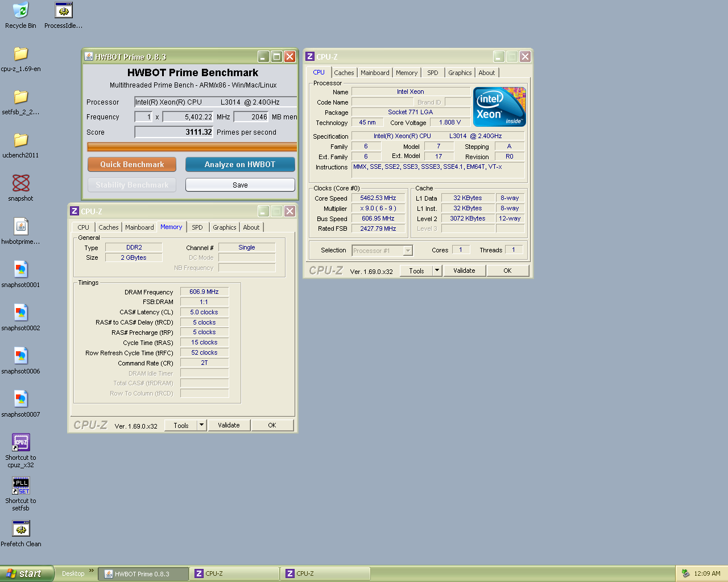Open Tools dropdown arrow in processor CPU-Z window
This screenshot has width=728, height=582.
(x=437, y=271)
